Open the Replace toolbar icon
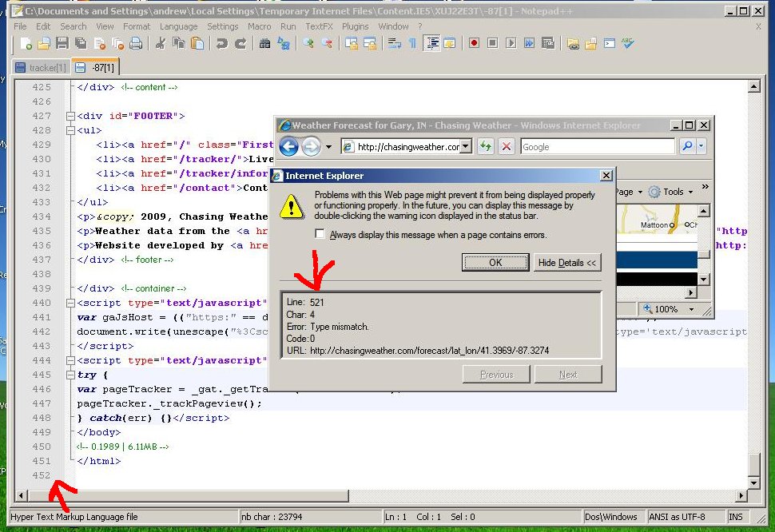Image resolution: width=775 pixels, height=532 pixels. point(283,43)
